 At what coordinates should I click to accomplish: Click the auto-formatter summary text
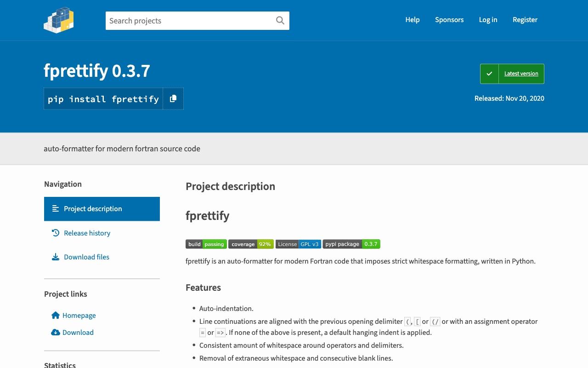[122, 149]
